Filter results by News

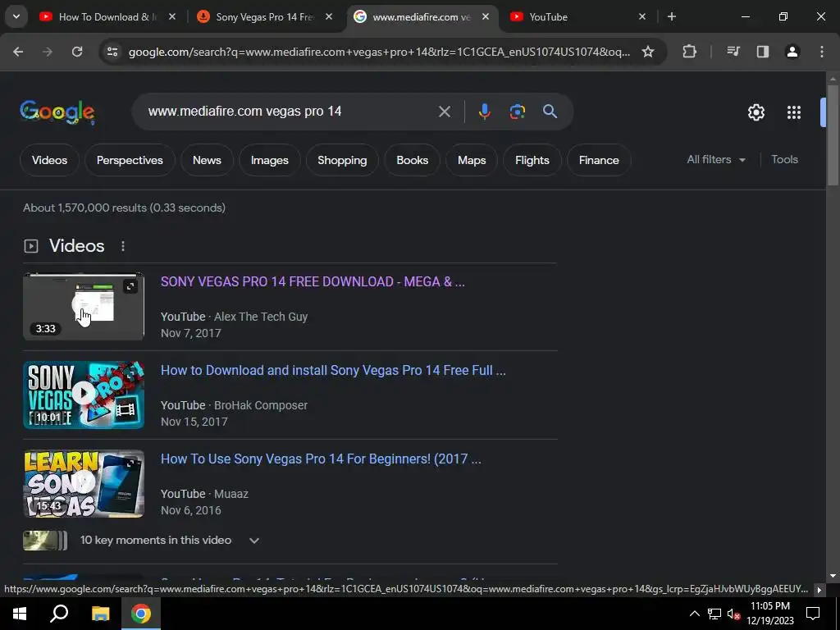[207, 160]
